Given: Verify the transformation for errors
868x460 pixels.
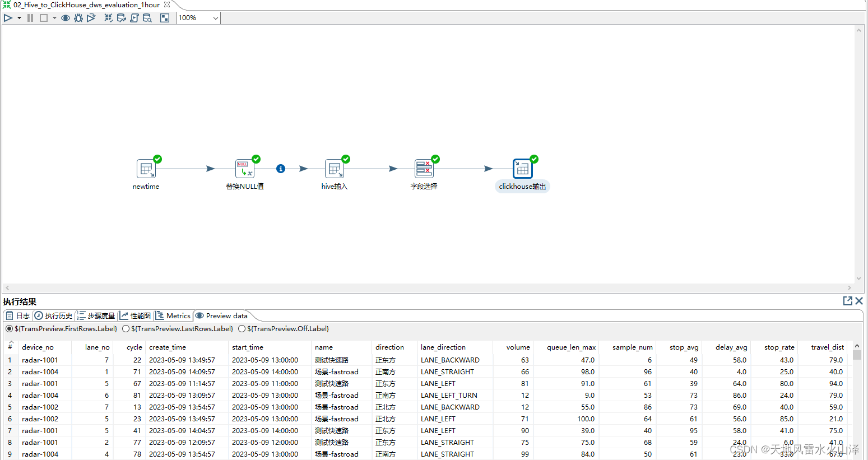Looking at the screenshot, I should tap(108, 17).
